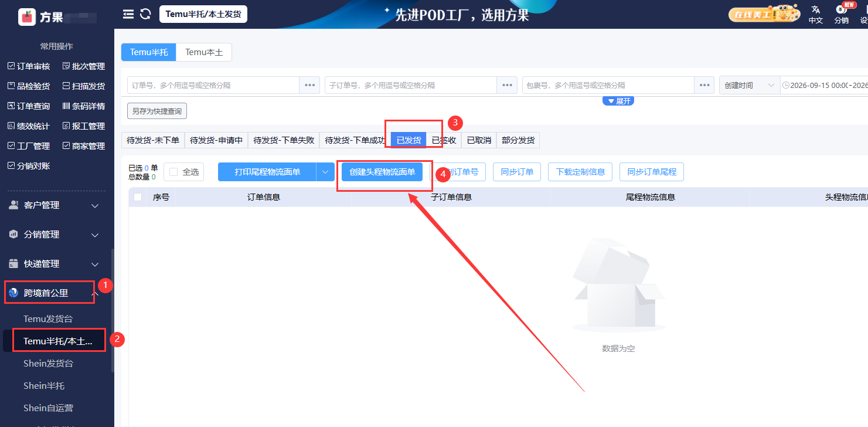Tick the 全选 checkbox
Screen dimensions: 868x427
[173, 172]
